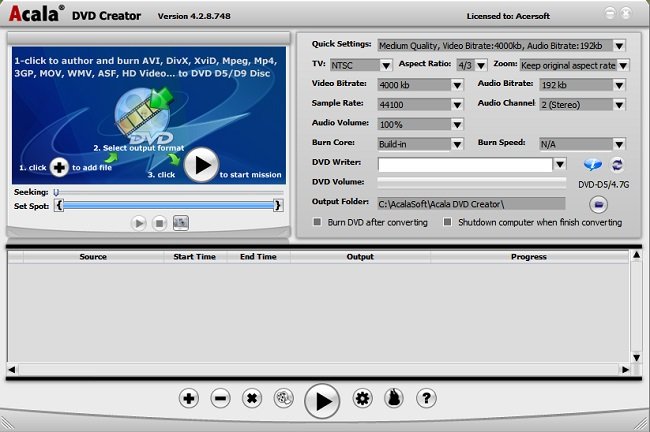Viewport: 650px width, 432px height.
Task: Open the Aspect Ratio 4/3 dropdown
Action: click(481, 66)
